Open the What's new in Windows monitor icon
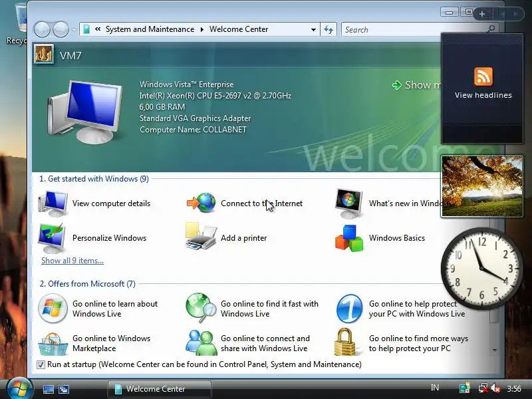This screenshot has height=399, width=532. 348,203
